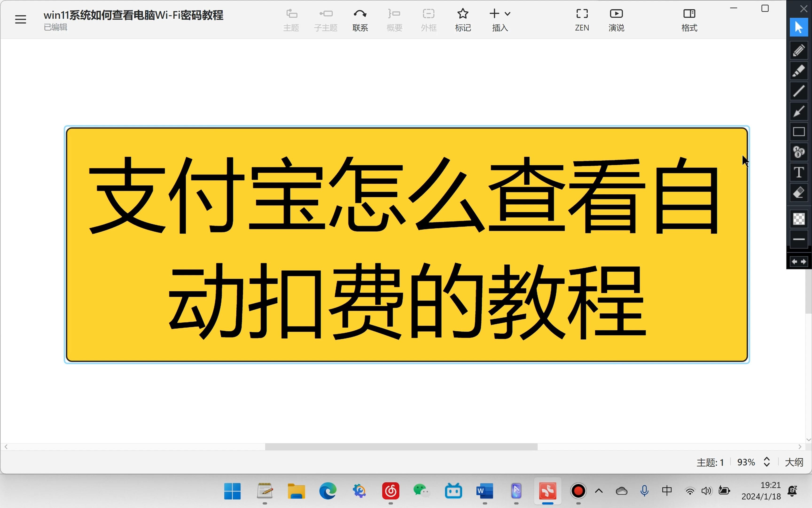The width and height of the screenshot is (812, 508).
Task: Open the checkered color picker swatch
Action: tap(799, 219)
